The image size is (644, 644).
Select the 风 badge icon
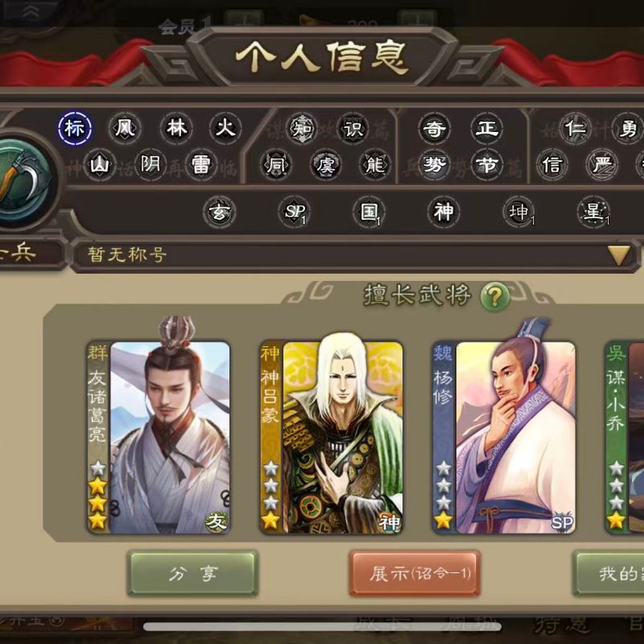click(125, 128)
